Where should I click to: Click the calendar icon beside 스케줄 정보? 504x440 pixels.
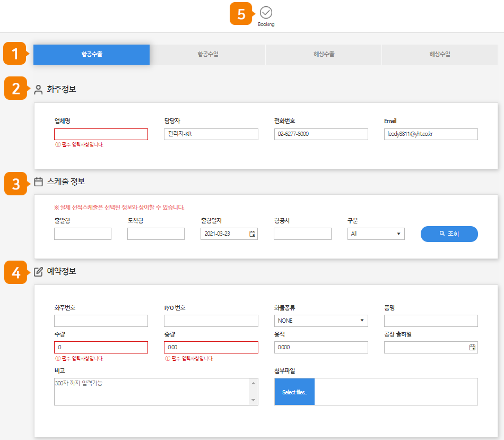pyautogui.click(x=39, y=182)
